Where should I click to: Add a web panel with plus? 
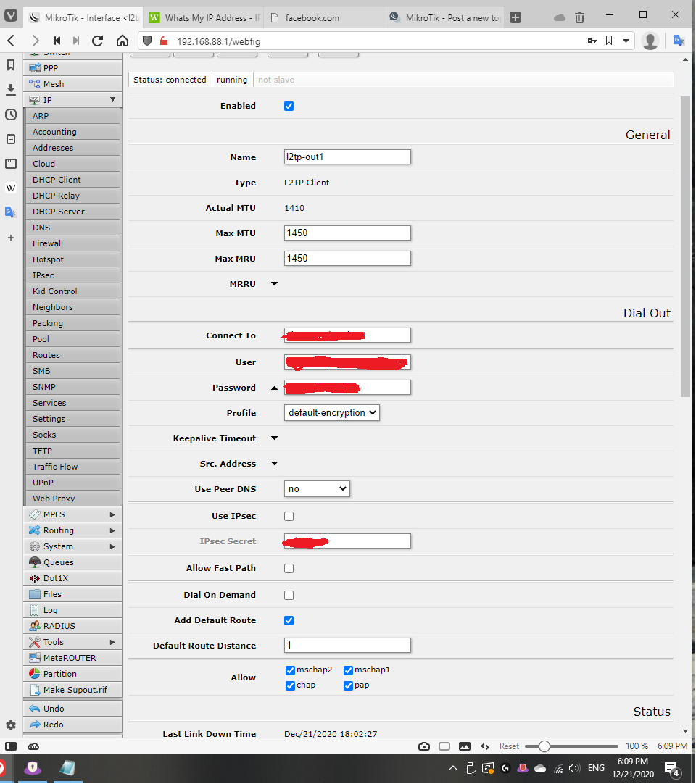click(x=10, y=238)
